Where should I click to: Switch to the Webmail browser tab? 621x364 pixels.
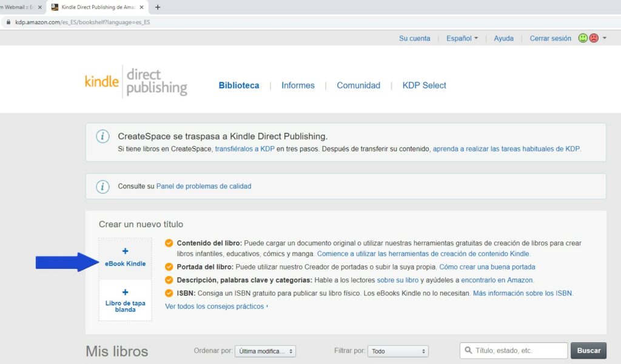(16, 7)
